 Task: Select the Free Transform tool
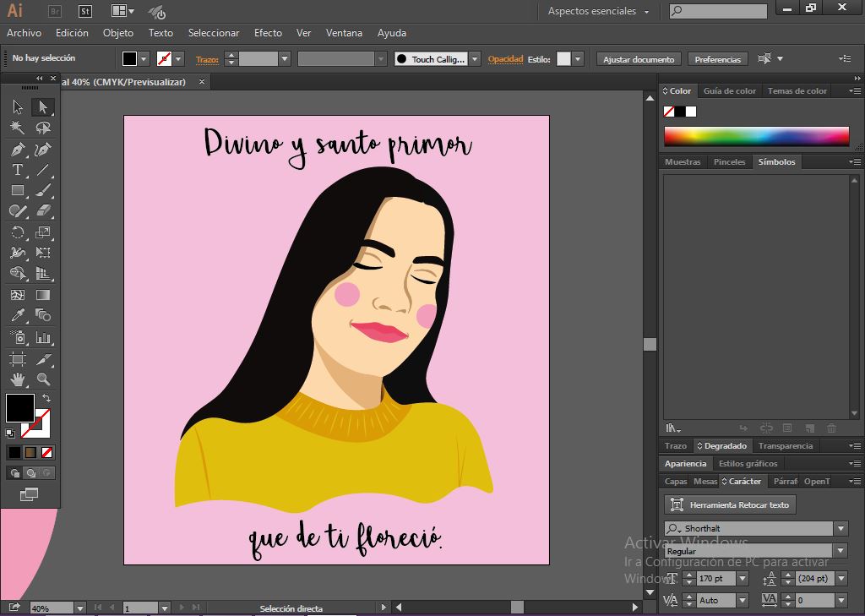click(43, 253)
